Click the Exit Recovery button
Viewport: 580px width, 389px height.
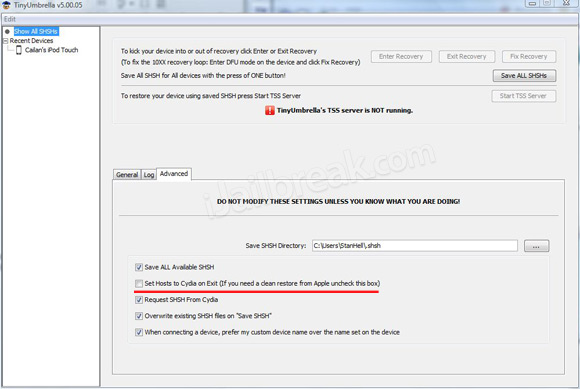(x=466, y=57)
